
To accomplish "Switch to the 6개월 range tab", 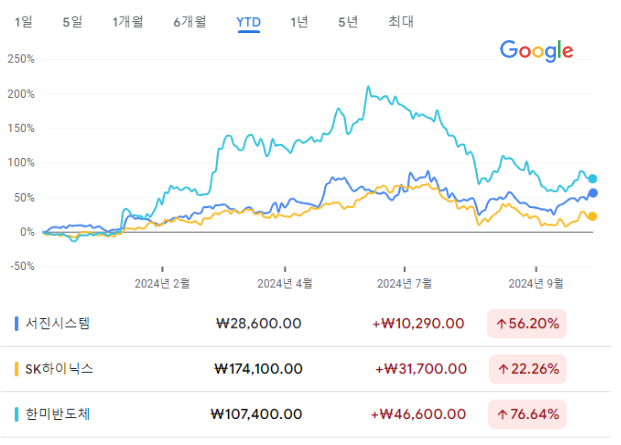I will pyautogui.click(x=190, y=21).
